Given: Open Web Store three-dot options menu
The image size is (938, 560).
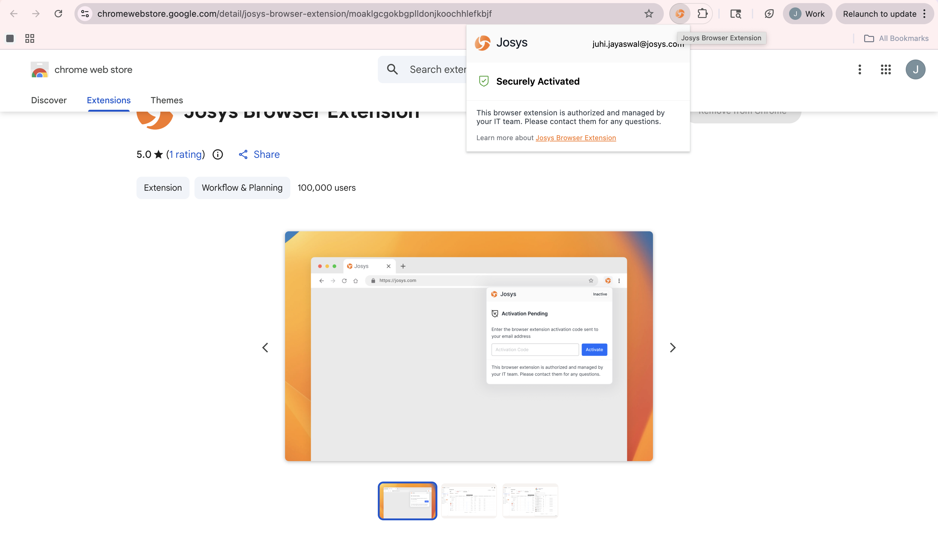Looking at the screenshot, I should click(860, 69).
